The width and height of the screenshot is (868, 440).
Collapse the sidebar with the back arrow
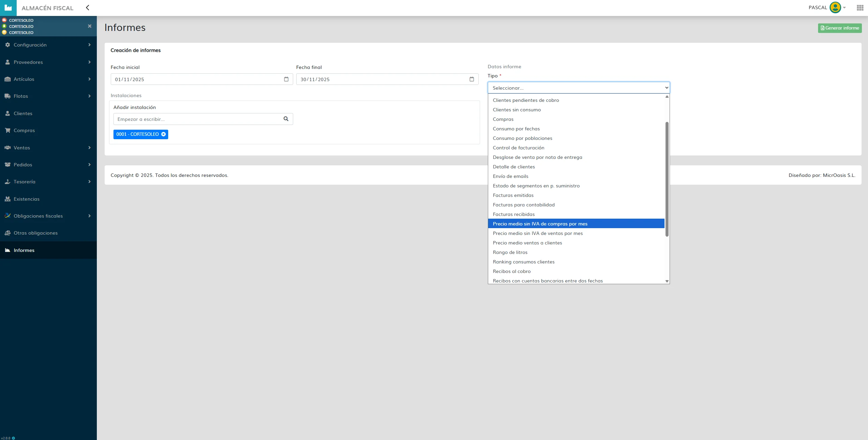[x=88, y=7]
